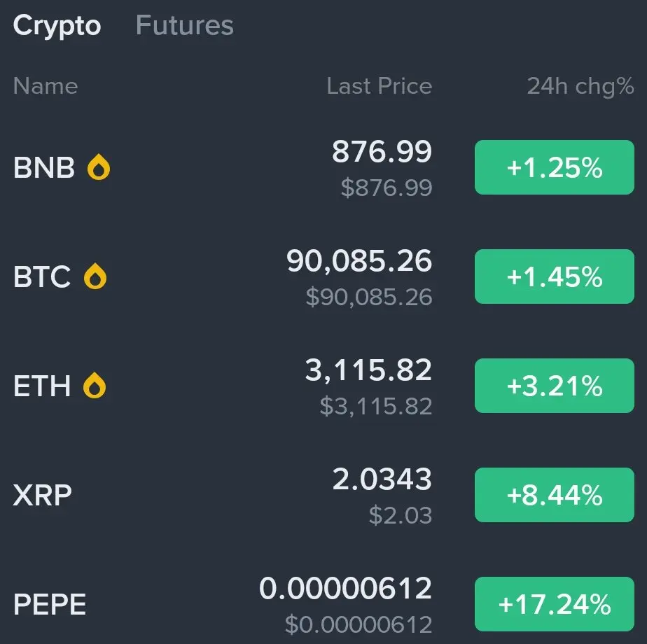Open the XRP coin name

click(x=43, y=495)
